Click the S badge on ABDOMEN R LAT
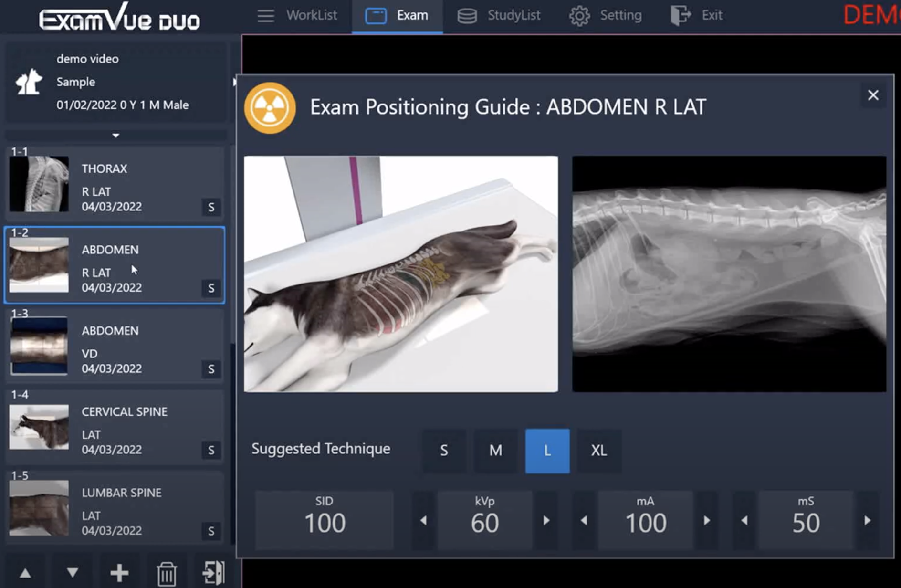The height and width of the screenshot is (588, 901). tap(211, 288)
